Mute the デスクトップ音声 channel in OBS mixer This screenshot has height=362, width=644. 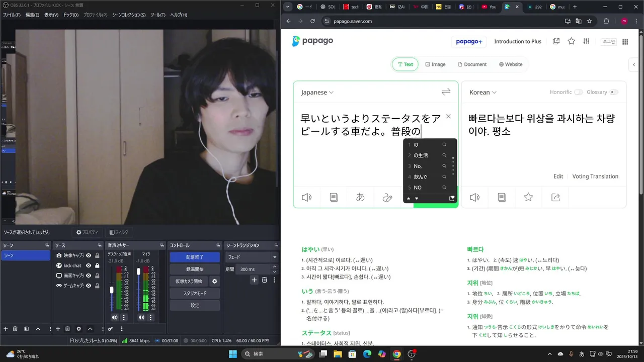click(x=115, y=317)
